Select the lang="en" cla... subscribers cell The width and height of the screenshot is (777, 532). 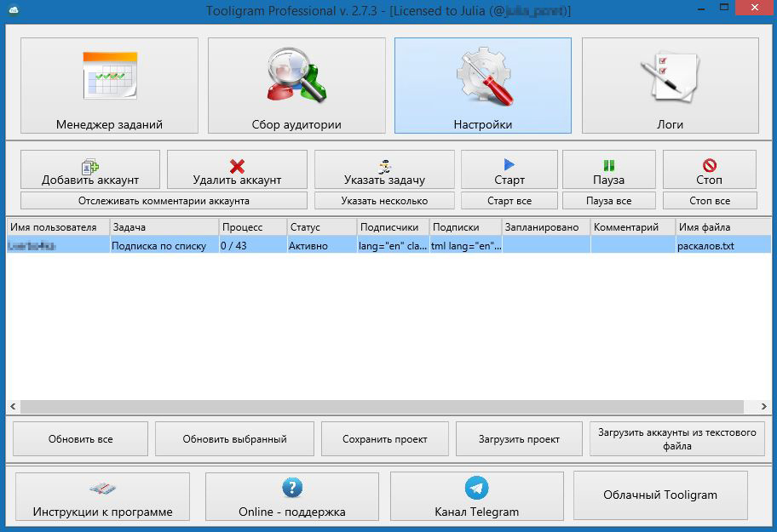pyautogui.click(x=393, y=245)
